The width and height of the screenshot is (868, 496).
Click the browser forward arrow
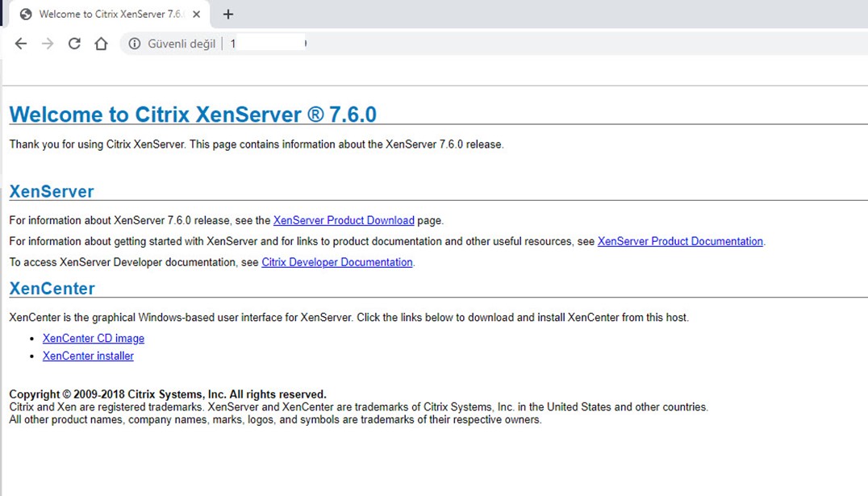pos(48,44)
